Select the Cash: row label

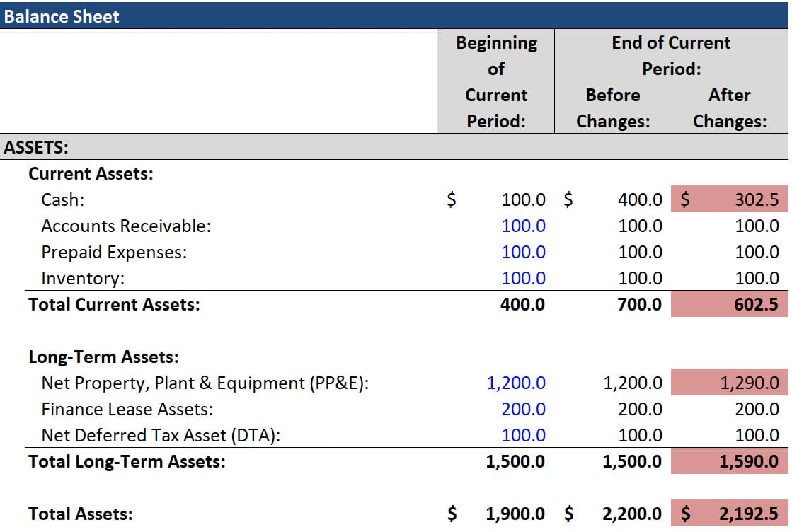62,200
